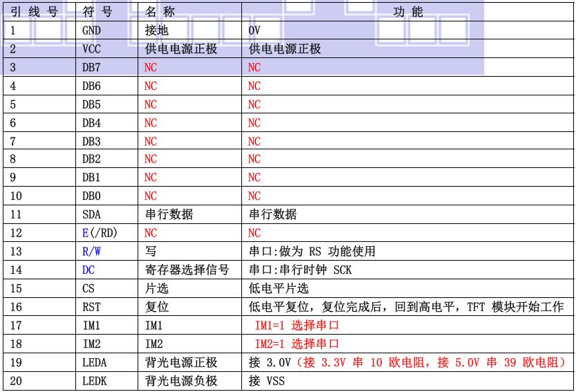This screenshot has width=576, height=392.
Task: Select the 串口:串行时钟 SCK function cell
Action: [x=300, y=270]
